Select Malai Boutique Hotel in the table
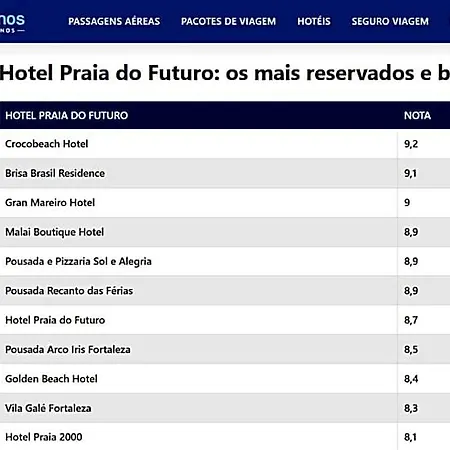The height and width of the screenshot is (450, 450). [x=225, y=232]
